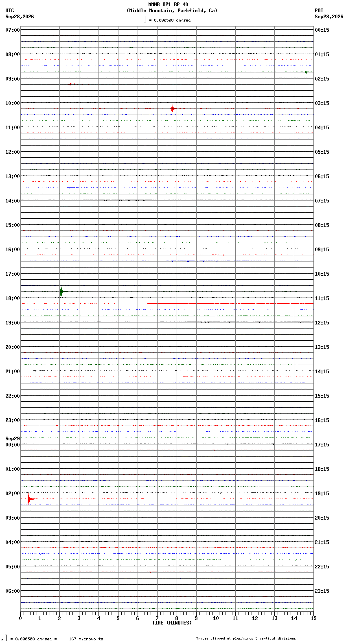Click the Traces clipped at plus/minus footer note
Viewport: 346px width, 644px height.
click(246, 638)
